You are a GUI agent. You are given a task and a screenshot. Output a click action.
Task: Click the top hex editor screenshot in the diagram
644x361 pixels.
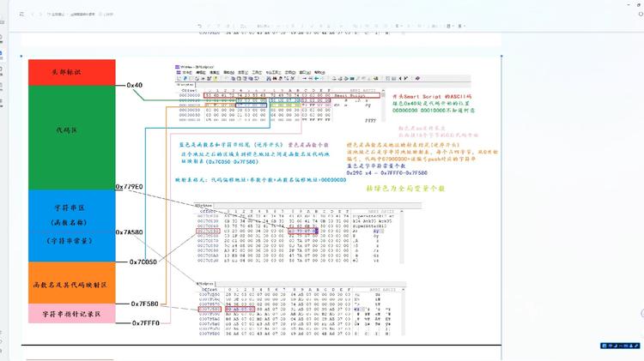[323, 93]
